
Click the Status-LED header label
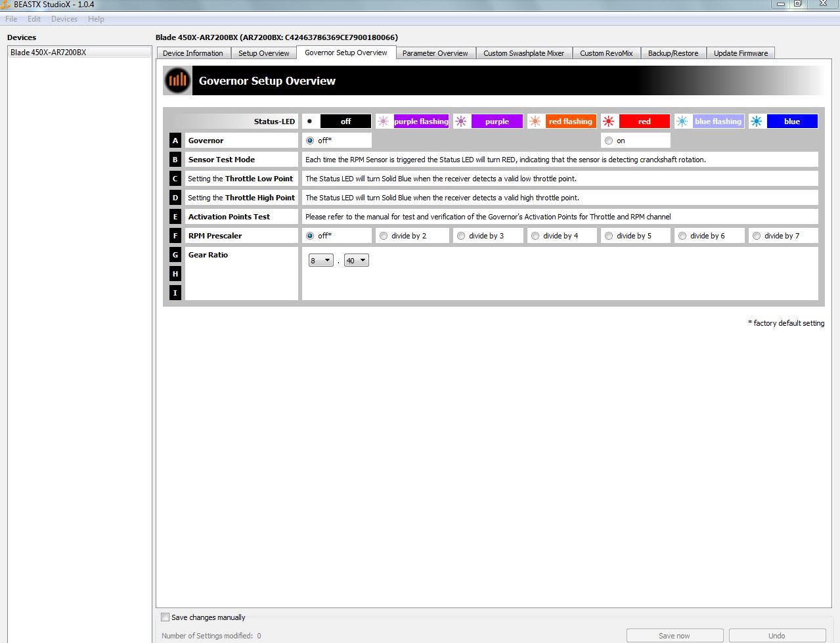[275, 122]
